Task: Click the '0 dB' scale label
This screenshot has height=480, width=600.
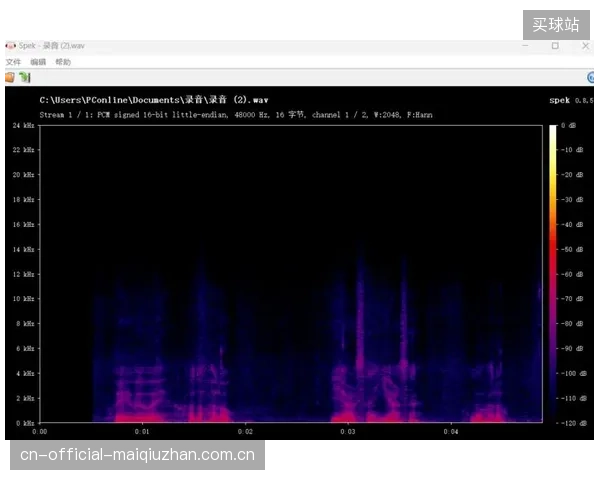Action: [568, 126]
